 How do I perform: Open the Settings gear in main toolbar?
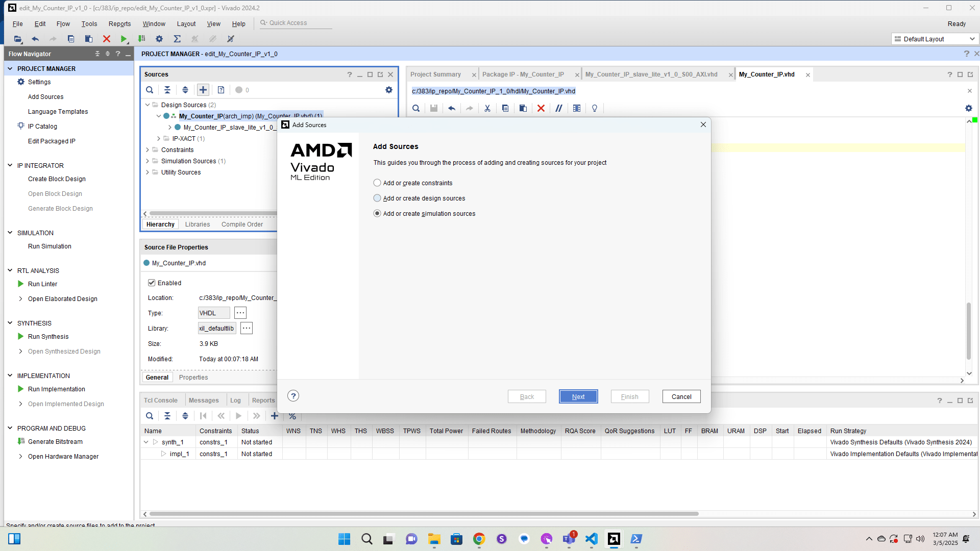[x=159, y=39]
